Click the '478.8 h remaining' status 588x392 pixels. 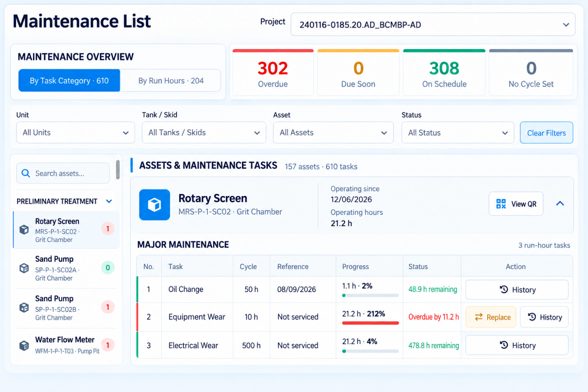tap(434, 345)
